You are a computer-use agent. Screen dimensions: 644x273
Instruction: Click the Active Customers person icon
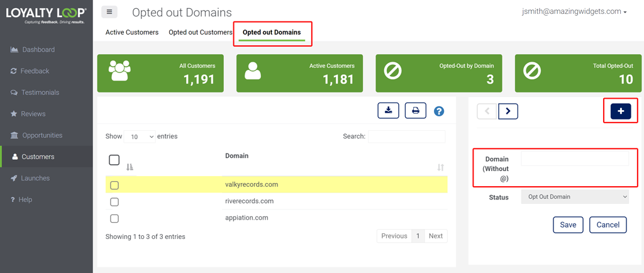coord(253,70)
